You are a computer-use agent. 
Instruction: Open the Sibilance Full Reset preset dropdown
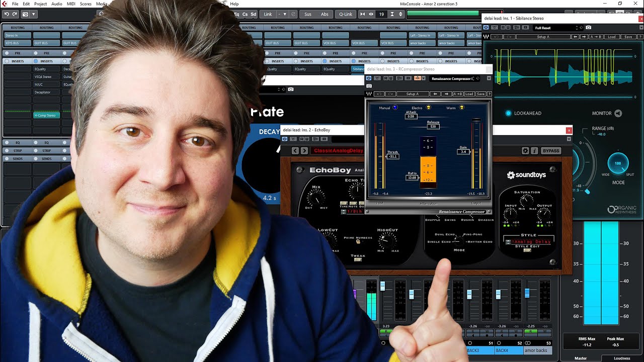557,28
